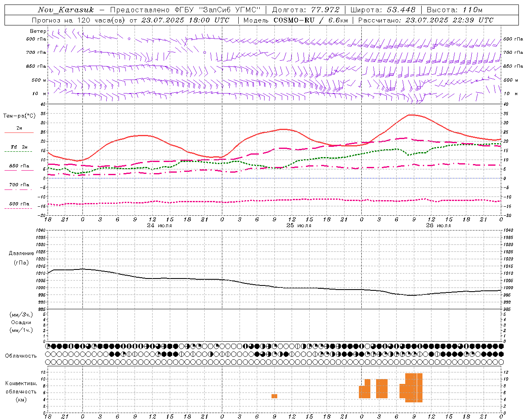This screenshot has height=420, width=525.
Task: Click the Модель COSMO-RU / 6.6км label
Action: (x=295, y=20)
